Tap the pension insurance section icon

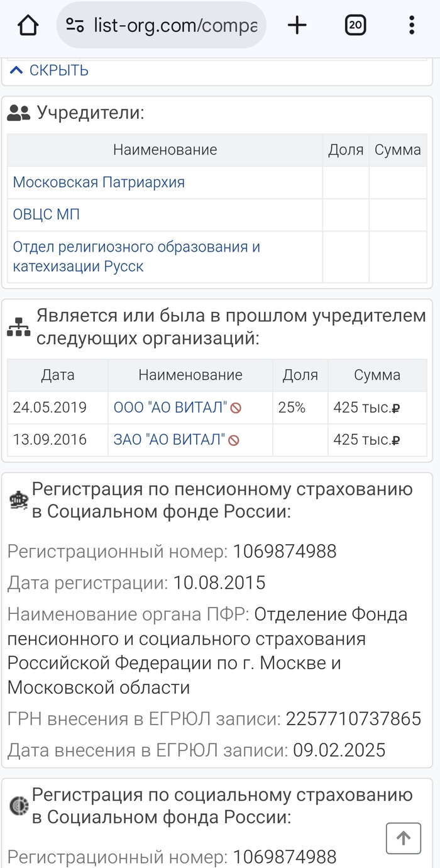pyautogui.click(x=18, y=501)
